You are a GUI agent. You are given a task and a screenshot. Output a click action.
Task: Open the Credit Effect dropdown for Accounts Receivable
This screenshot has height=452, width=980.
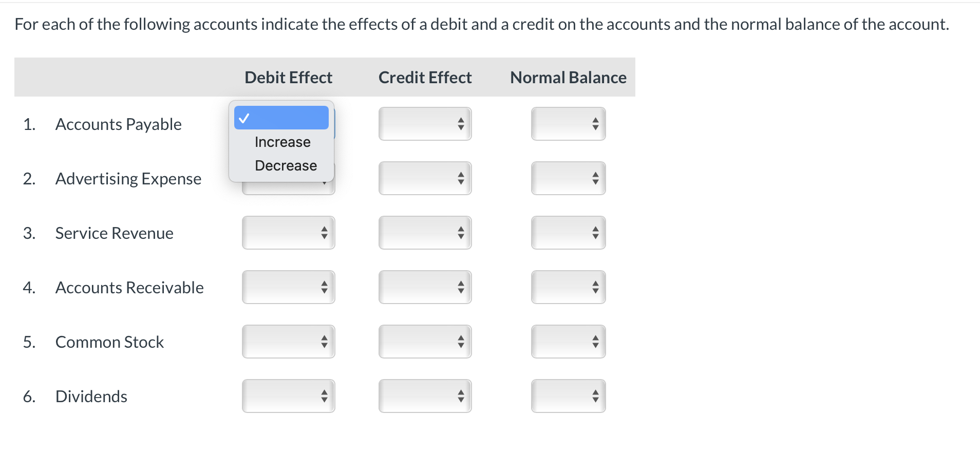(424, 287)
